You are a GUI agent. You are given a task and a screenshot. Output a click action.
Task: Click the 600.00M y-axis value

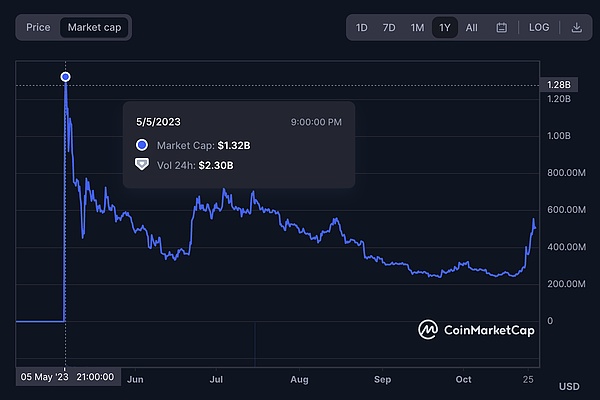coord(565,209)
